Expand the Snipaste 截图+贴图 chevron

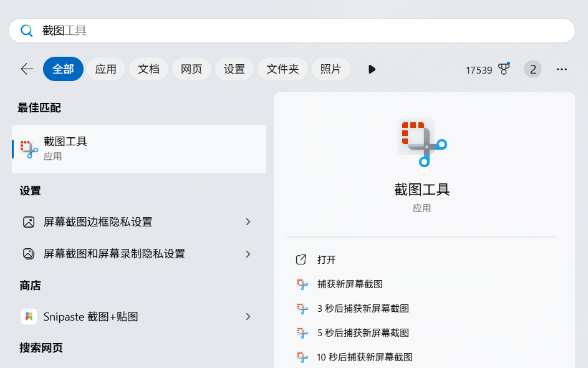pos(248,317)
